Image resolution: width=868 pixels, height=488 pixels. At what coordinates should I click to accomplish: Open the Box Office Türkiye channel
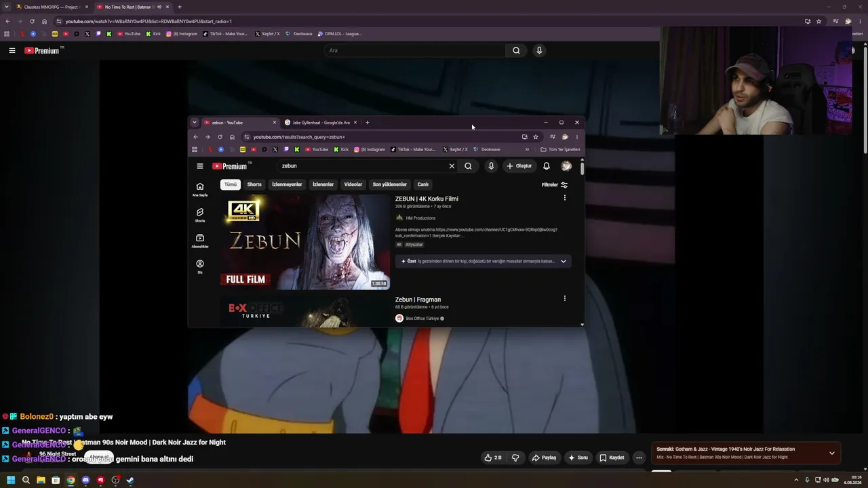tap(422, 319)
